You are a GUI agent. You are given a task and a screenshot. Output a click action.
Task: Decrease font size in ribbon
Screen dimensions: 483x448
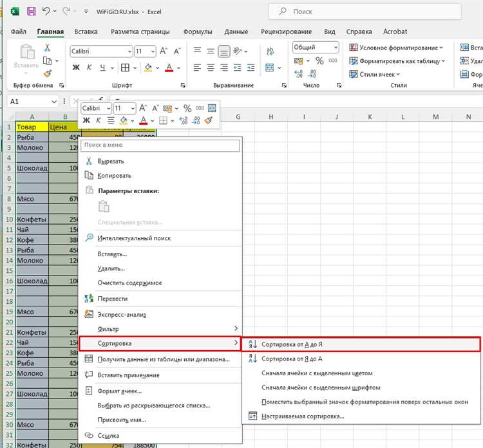(x=177, y=51)
